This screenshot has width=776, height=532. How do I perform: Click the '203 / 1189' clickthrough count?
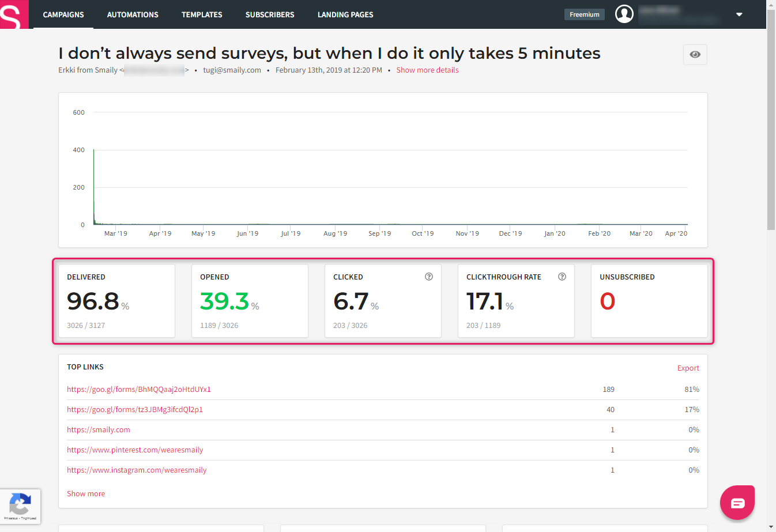(x=483, y=325)
